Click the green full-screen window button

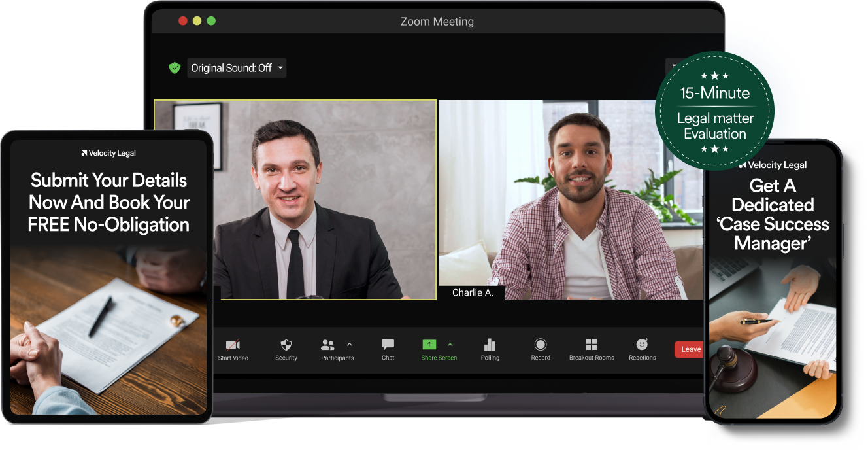pyautogui.click(x=211, y=21)
